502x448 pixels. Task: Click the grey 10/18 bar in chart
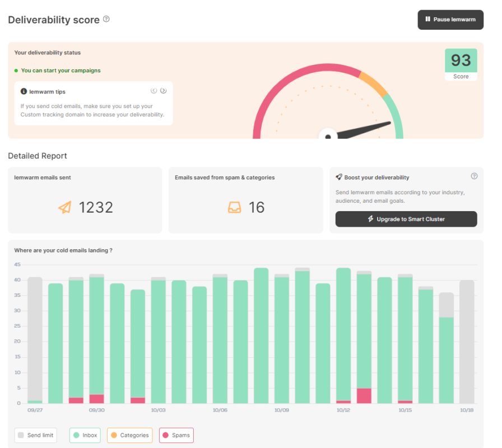pyautogui.click(x=467, y=342)
